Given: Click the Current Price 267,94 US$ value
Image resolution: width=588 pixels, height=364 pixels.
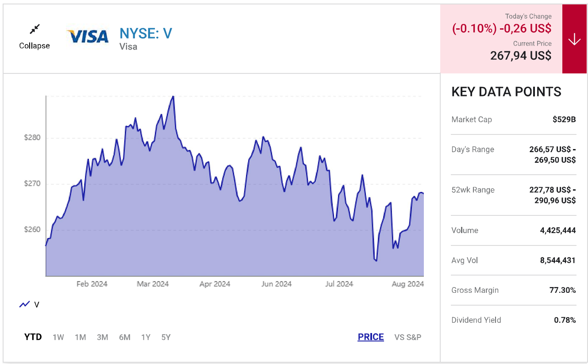Looking at the screenshot, I should pyautogui.click(x=521, y=55).
